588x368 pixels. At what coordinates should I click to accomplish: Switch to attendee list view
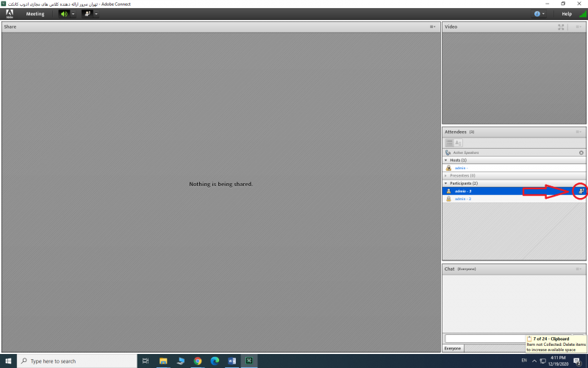click(448, 143)
